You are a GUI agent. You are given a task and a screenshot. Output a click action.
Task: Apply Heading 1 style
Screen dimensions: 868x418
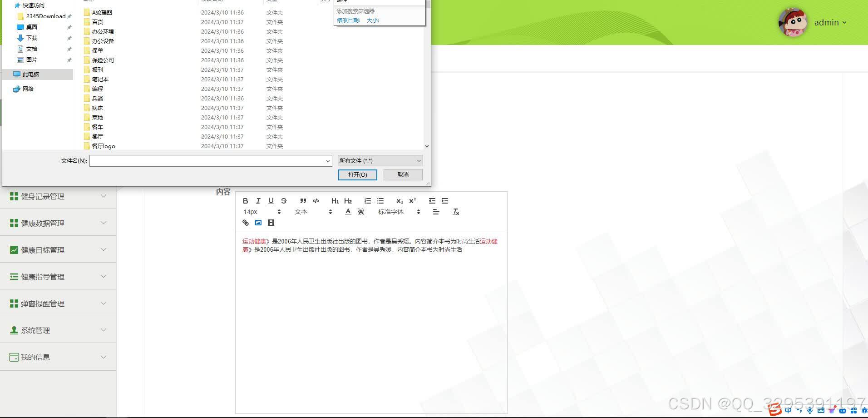pyautogui.click(x=335, y=201)
